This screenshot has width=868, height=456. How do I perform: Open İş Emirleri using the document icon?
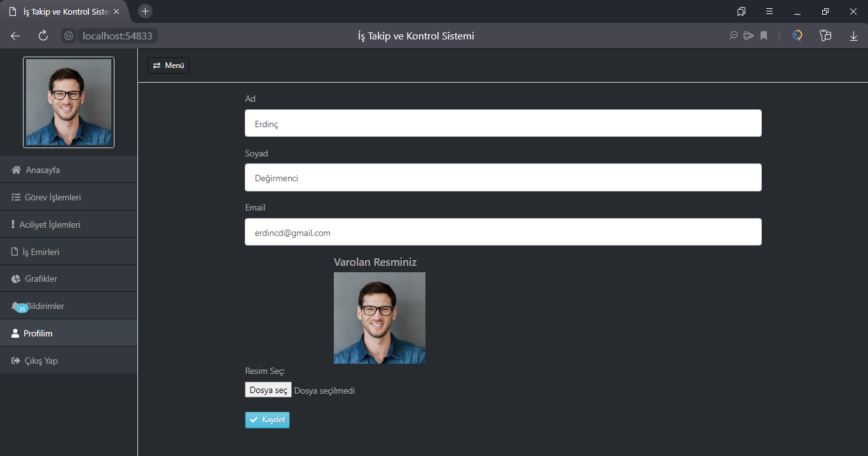point(14,251)
